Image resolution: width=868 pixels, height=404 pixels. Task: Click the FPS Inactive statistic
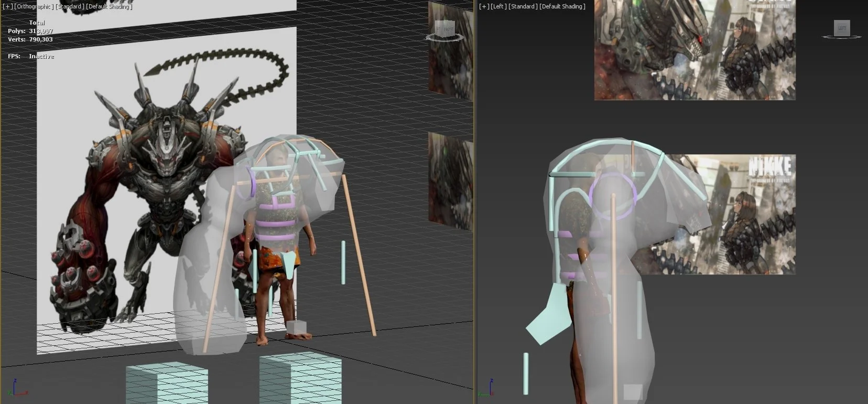[x=31, y=56]
